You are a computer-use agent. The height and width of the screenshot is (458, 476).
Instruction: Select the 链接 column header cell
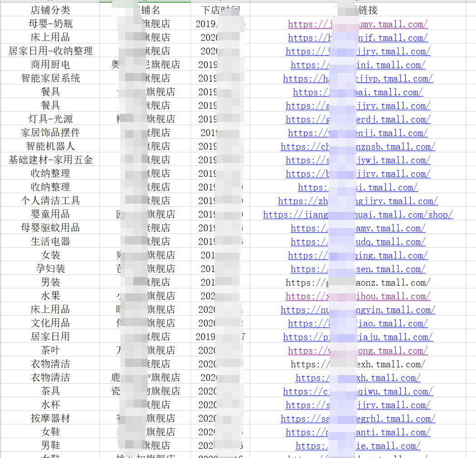[x=358, y=10]
